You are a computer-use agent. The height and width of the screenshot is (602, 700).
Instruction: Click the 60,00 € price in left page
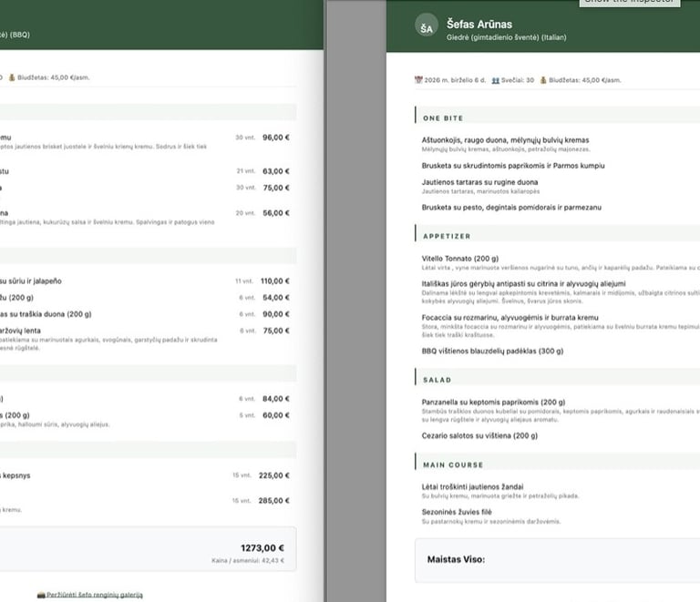click(276, 415)
